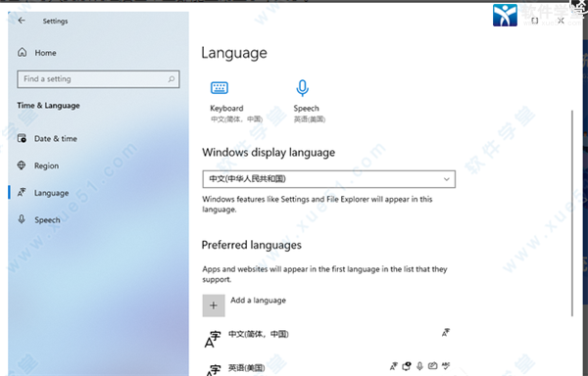Click display language icon on 英语 row
Image resolution: width=588 pixels, height=376 pixels.
coord(393,366)
